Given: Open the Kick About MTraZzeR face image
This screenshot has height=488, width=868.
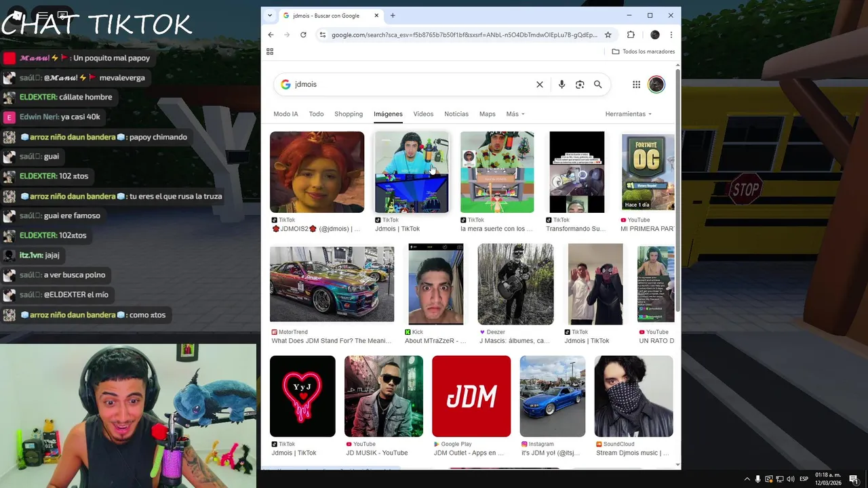Looking at the screenshot, I should point(436,284).
